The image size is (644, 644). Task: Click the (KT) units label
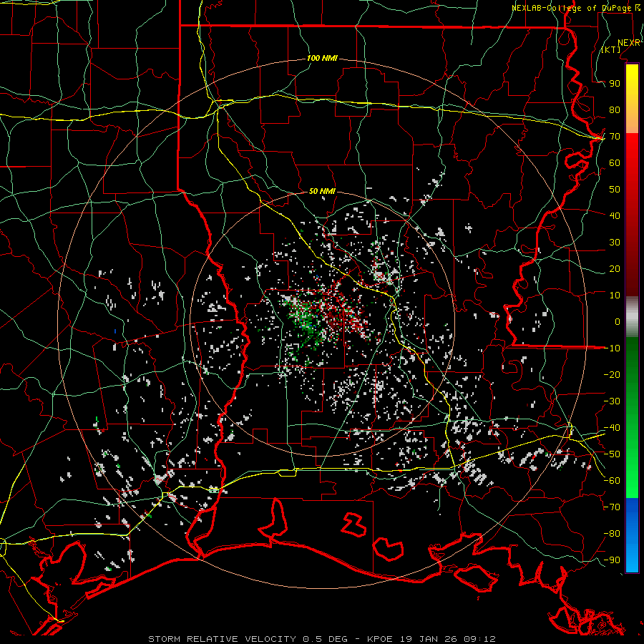611,49
